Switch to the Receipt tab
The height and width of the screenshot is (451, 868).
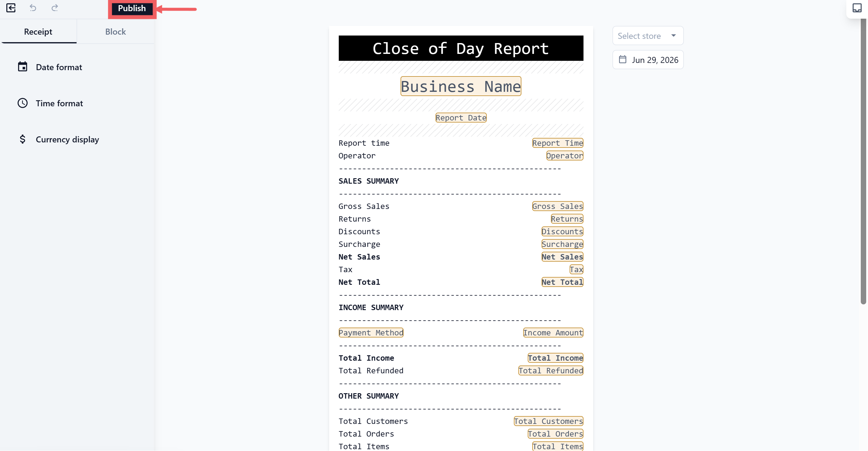coord(38,32)
